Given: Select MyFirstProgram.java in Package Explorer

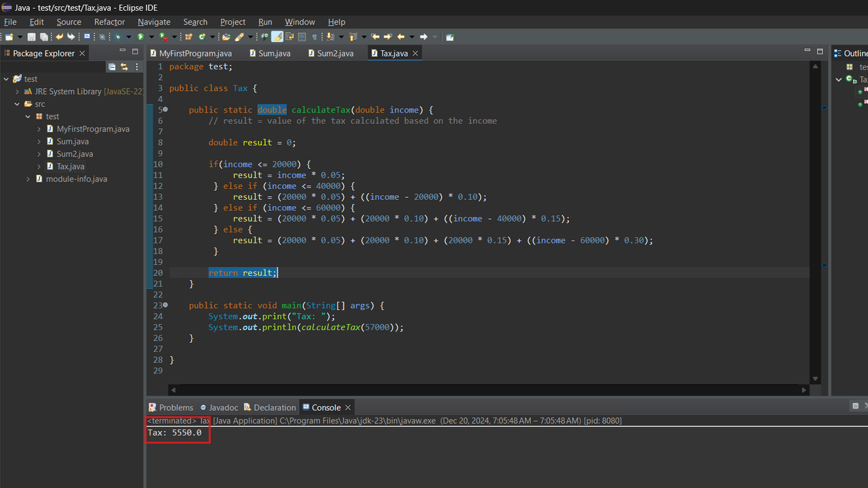Looking at the screenshot, I should [93, 129].
